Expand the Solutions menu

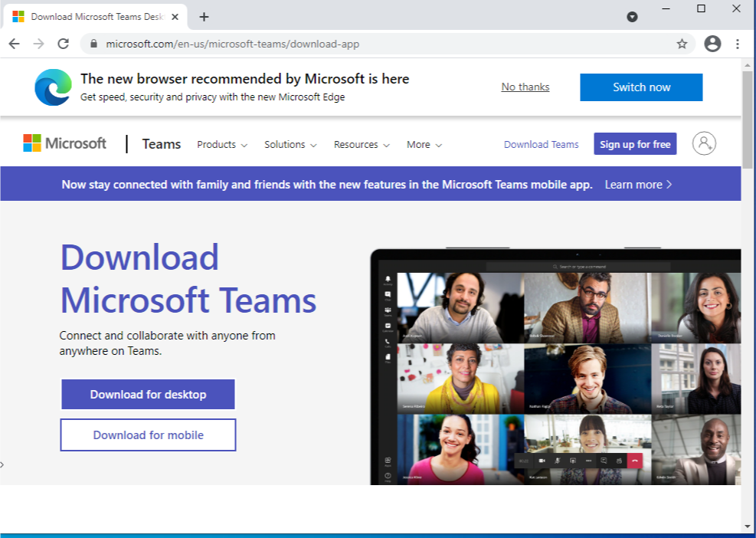tap(290, 144)
